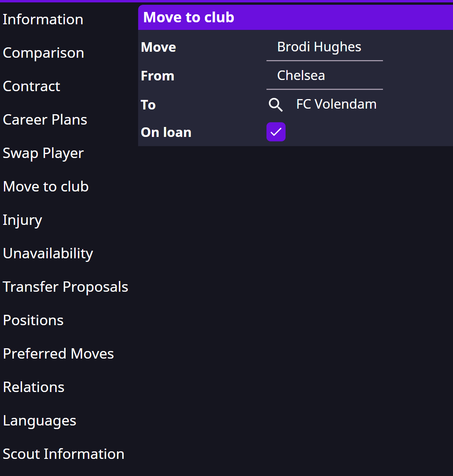
Task: Select Preferred Moves
Action: coord(58,354)
